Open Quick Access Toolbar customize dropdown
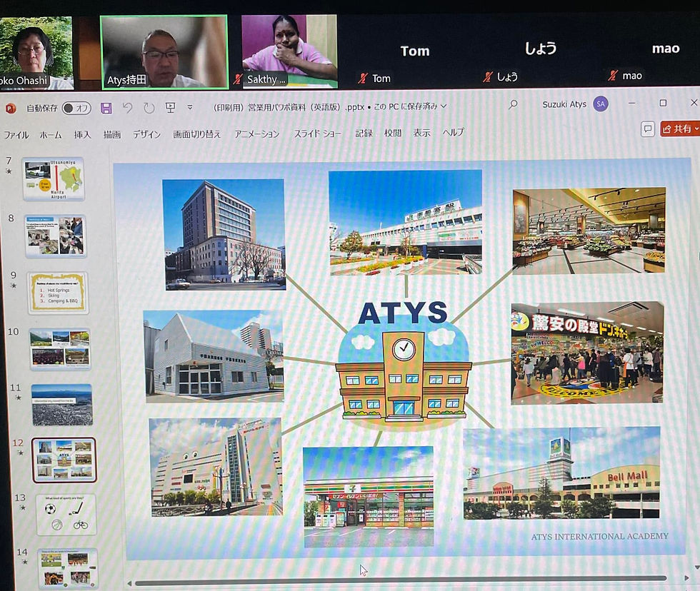The image size is (700, 591). 190,107
